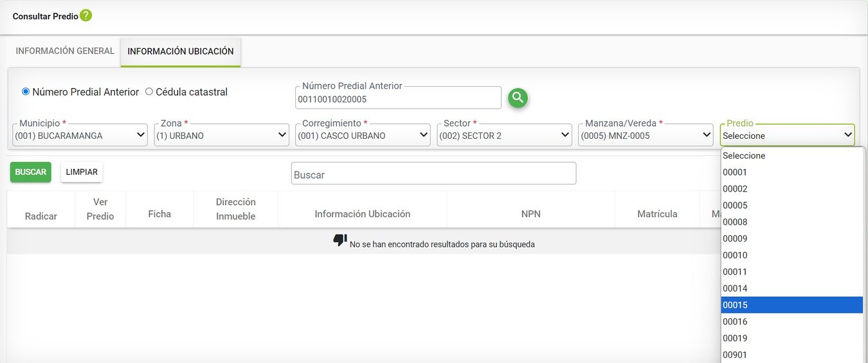Screen dimensions: 868x363
Task: Focus the Buscar text filter box
Action: (x=433, y=174)
